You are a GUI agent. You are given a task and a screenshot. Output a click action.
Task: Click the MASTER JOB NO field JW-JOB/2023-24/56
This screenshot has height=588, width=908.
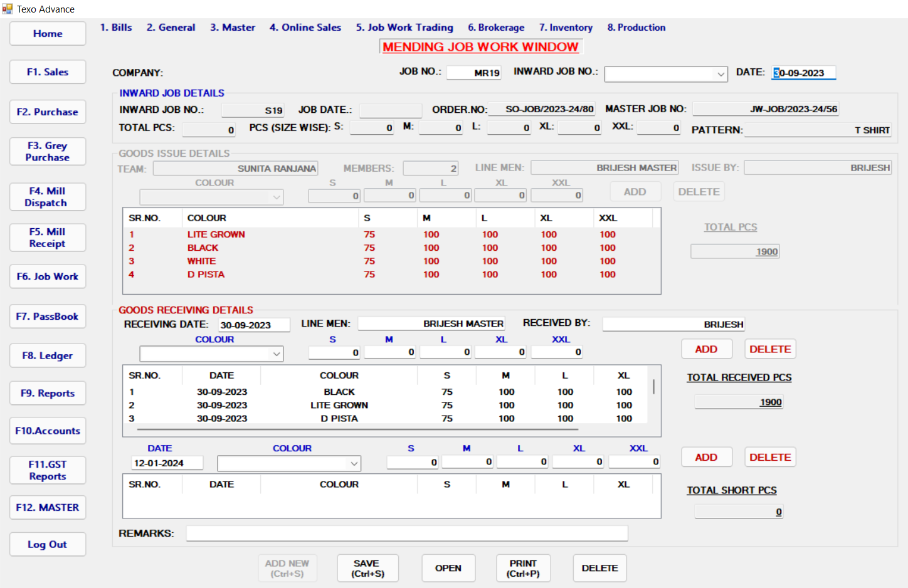tap(766, 109)
